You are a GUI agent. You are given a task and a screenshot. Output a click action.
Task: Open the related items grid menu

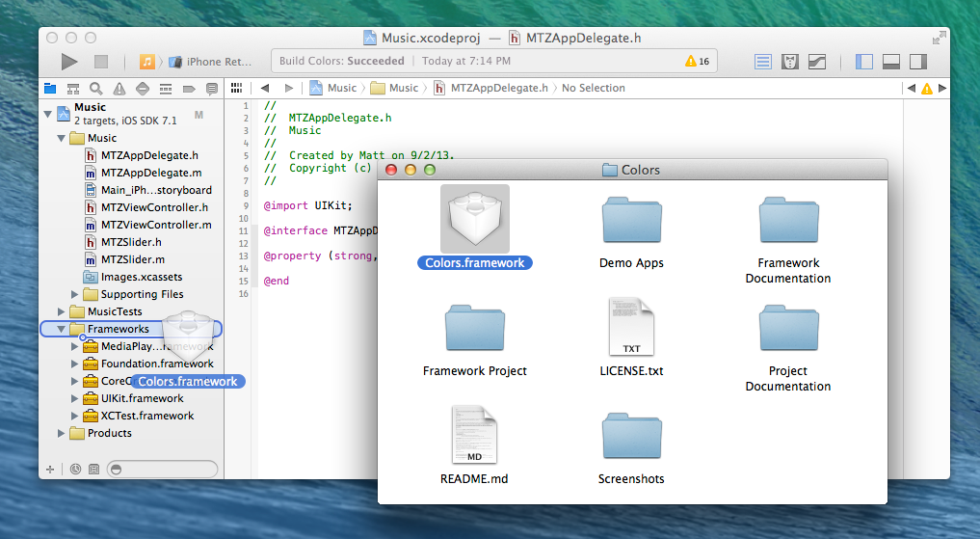(236, 88)
